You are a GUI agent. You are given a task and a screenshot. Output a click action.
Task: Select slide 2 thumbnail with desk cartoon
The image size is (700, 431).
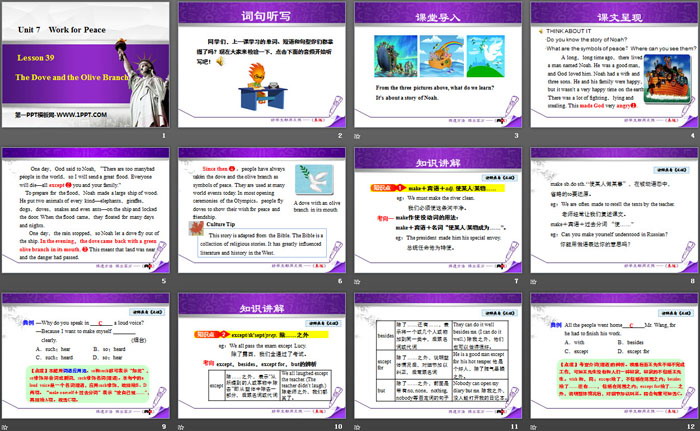pos(262,65)
